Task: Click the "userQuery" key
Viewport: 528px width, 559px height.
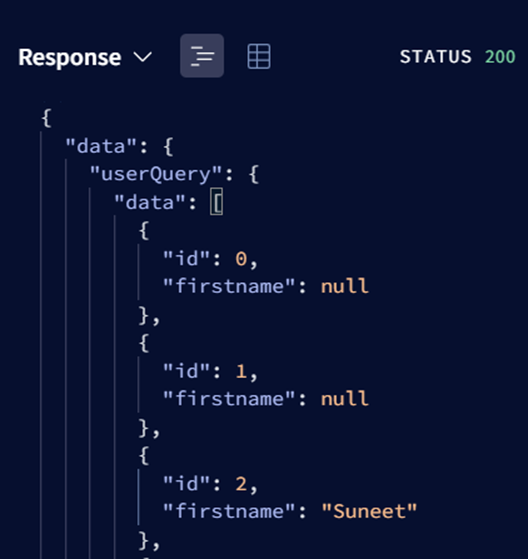Action: 156,174
